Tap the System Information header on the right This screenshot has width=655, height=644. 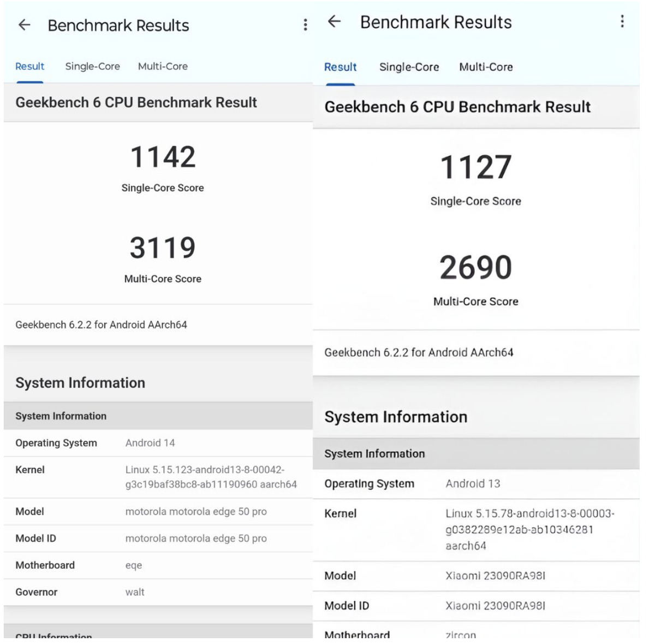(x=396, y=417)
